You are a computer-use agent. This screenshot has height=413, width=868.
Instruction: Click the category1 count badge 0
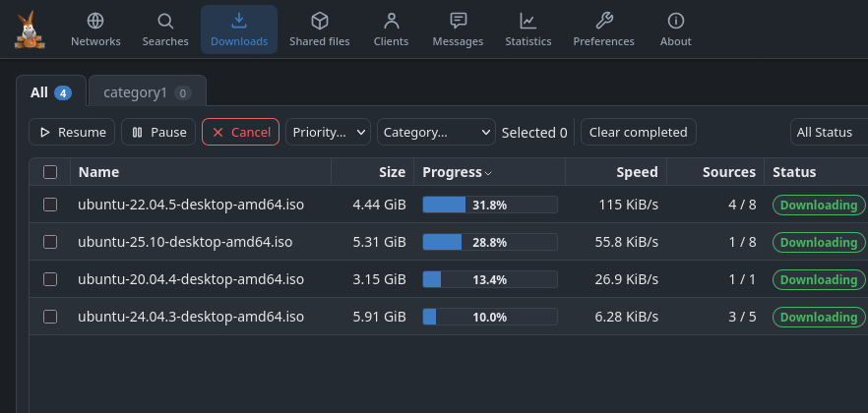click(x=183, y=93)
